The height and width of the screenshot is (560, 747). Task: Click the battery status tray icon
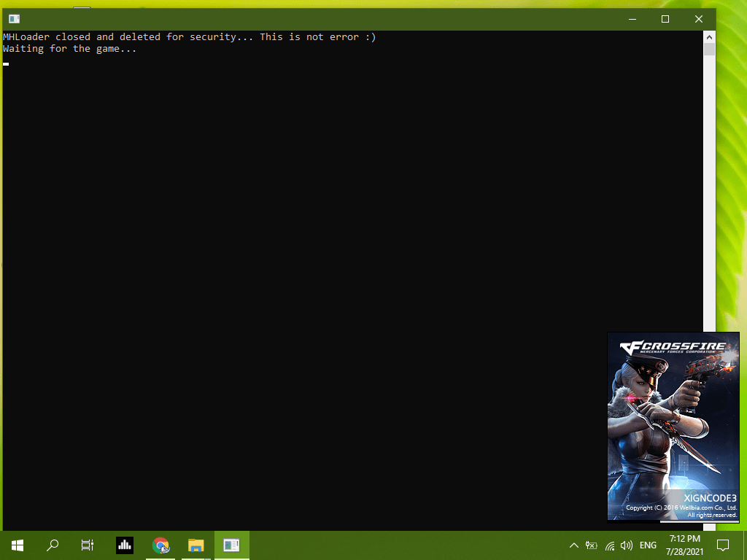coord(591,545)
